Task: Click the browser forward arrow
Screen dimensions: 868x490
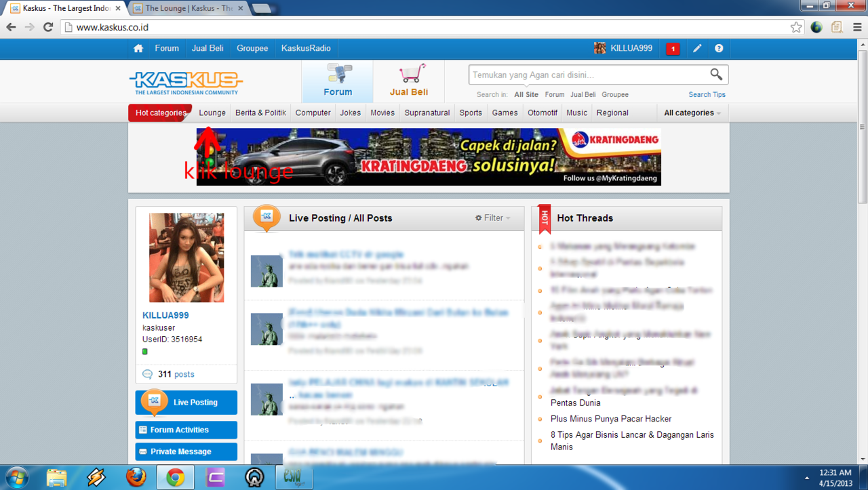Action: click(29, 27)
